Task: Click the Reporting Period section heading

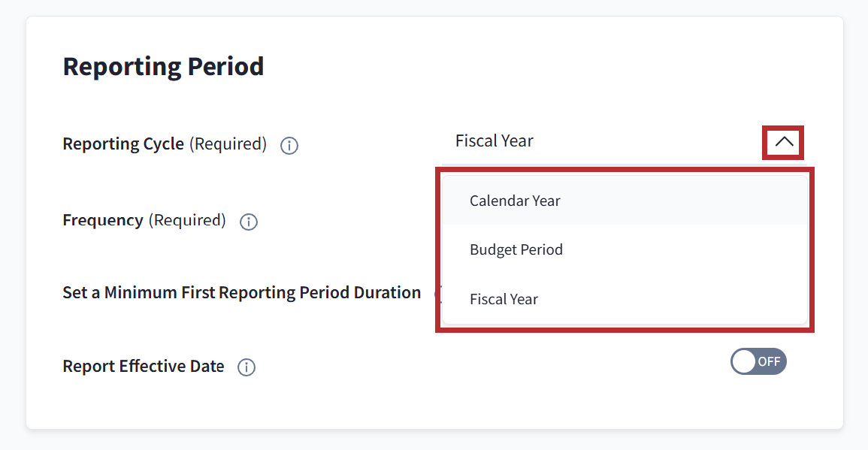Action: click(x=163, y=67)
